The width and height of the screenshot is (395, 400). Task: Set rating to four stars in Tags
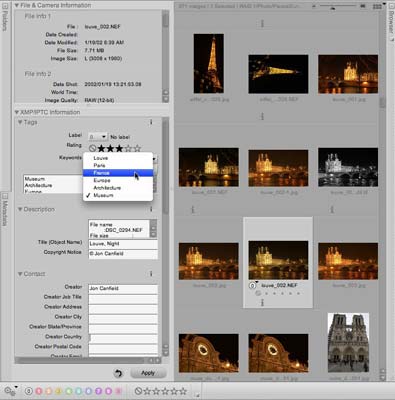pos(128,148)
